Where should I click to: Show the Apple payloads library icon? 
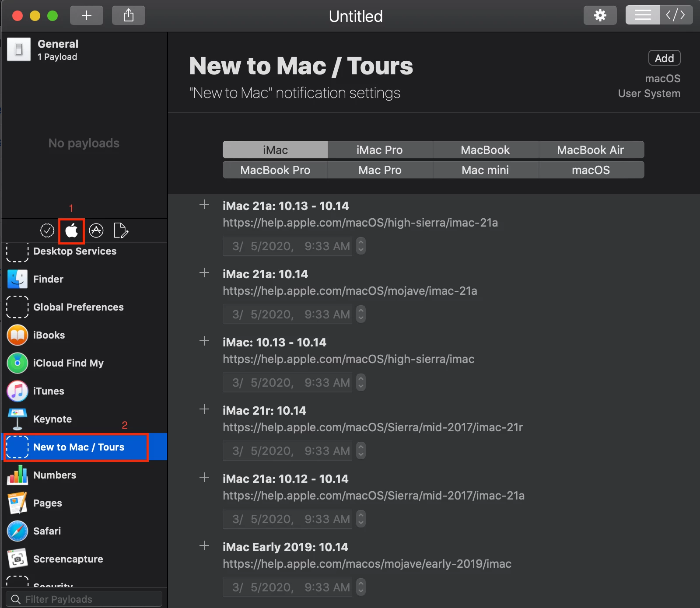pyautogui.click(x=71, y=230)
